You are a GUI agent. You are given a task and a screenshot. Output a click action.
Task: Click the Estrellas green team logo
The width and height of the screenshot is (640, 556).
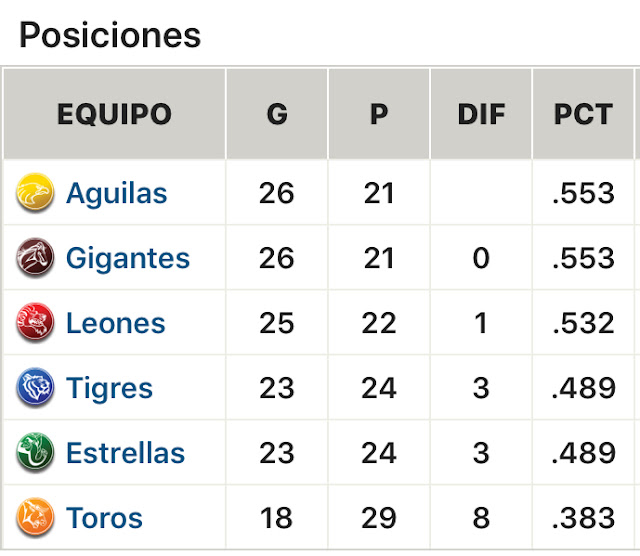[35, 452]
